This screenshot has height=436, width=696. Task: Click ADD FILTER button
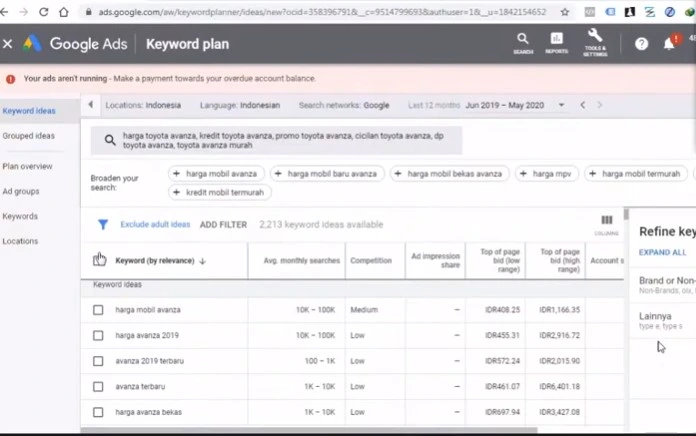coord(223,225)
